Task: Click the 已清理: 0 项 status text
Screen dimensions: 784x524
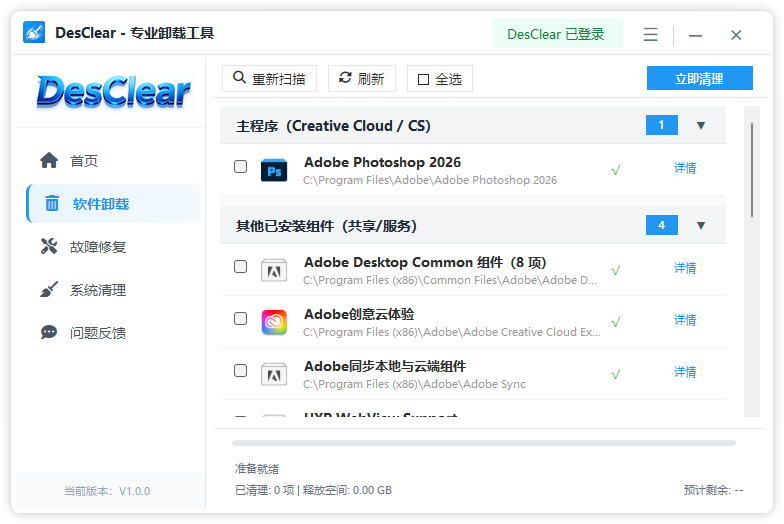Action: [264, 490]
